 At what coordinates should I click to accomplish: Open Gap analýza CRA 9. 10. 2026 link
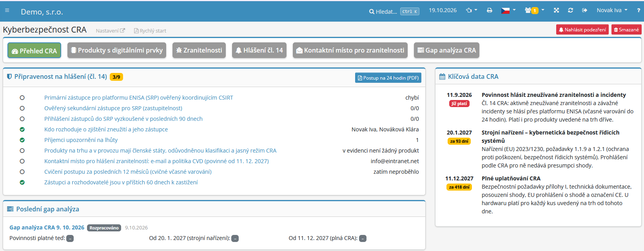tap(47, 227)
